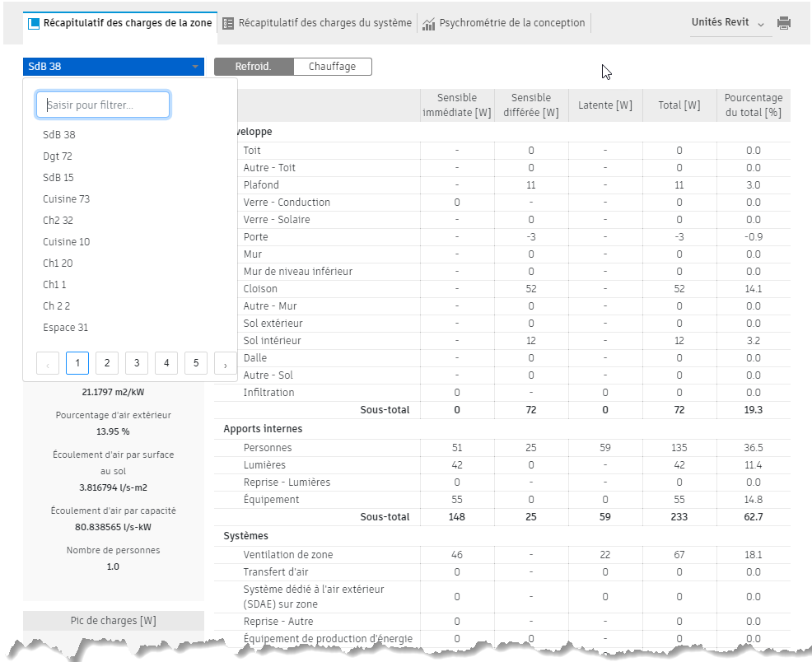
Task: Click the 80.838565 l/s-kW value
Action: click(x=113, y=527)
